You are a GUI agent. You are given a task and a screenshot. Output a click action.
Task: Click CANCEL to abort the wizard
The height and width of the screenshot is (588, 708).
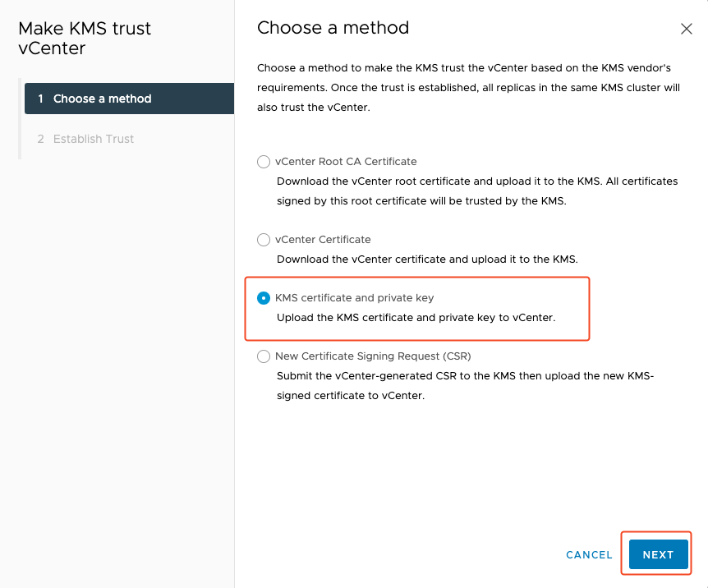589,554
